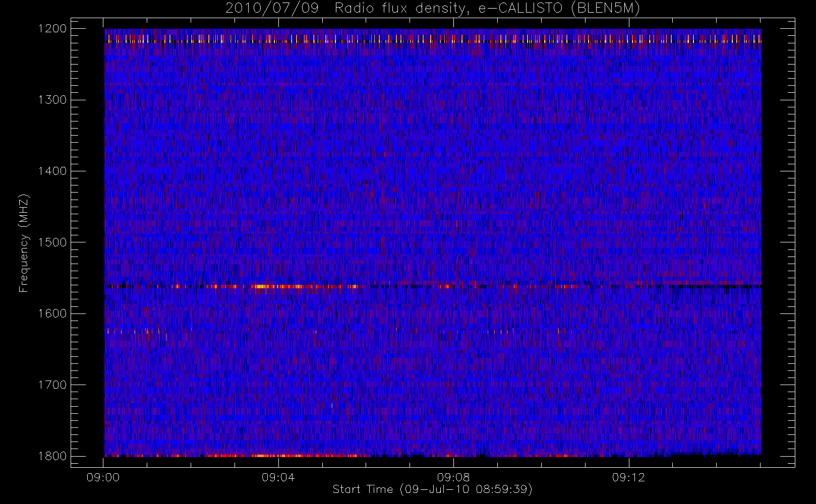
Task: Click the 'Start Time (09-Jul-10 08:59:39)' label
Action: 432,489
